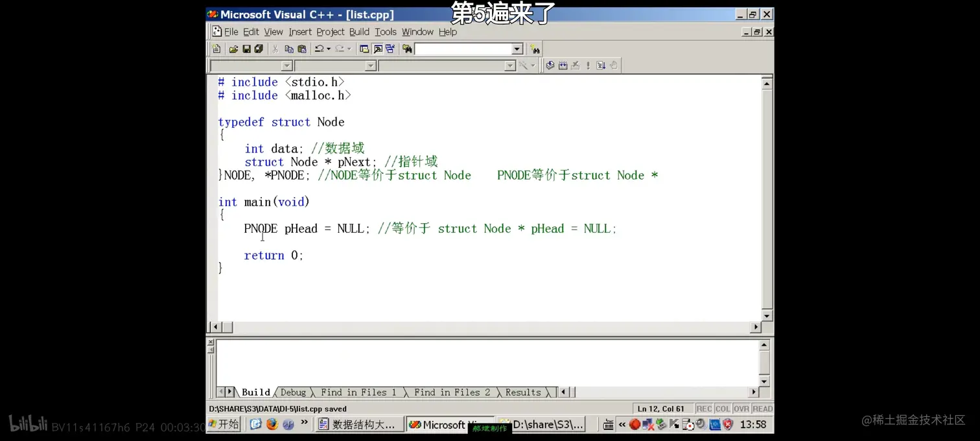The height and width of the screenshot is (441, 980).
Task: Launch Firefox from quick launch
Action: click(272, 424)
